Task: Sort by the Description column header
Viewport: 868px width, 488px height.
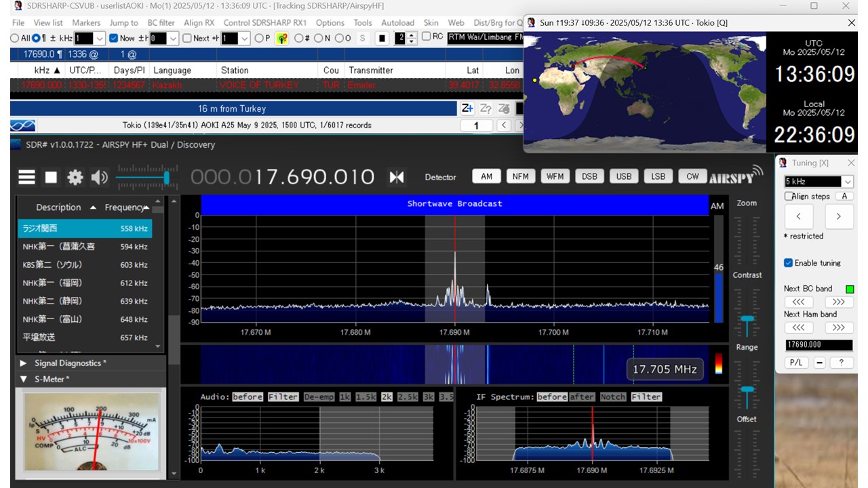Action: [58, 207]
